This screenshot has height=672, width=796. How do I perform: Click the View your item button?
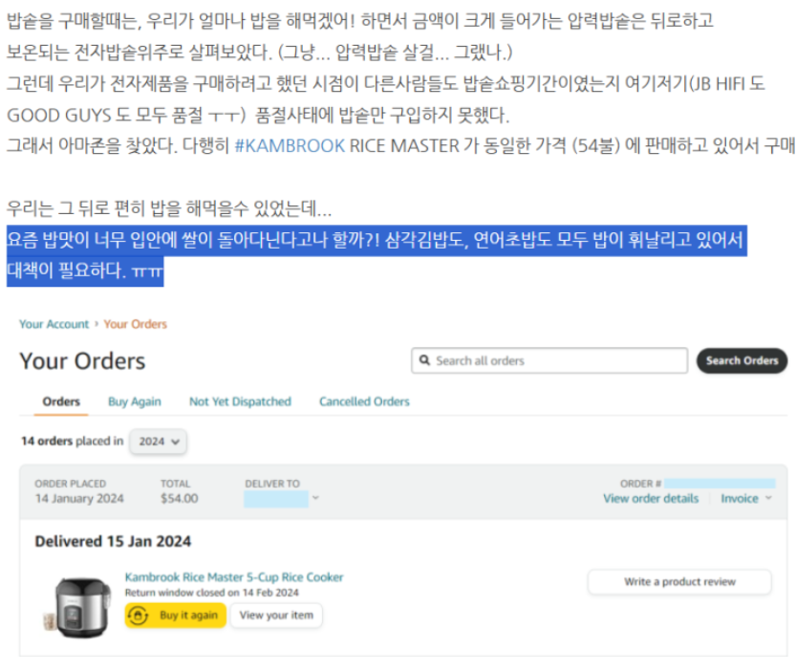coord(276,616)
